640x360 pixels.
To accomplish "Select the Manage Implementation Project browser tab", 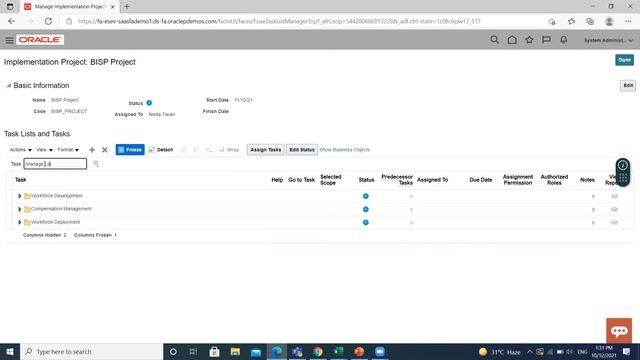I will pos(70,7).
